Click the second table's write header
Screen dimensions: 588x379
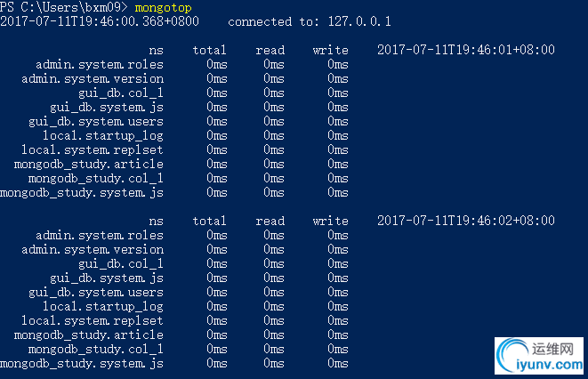pos(330,221)
